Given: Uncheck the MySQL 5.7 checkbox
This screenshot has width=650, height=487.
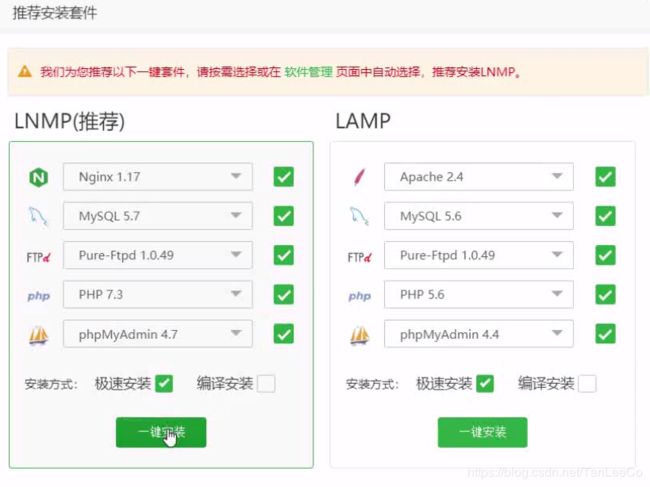Looking at the screenshot, I should tap(284, 216).
